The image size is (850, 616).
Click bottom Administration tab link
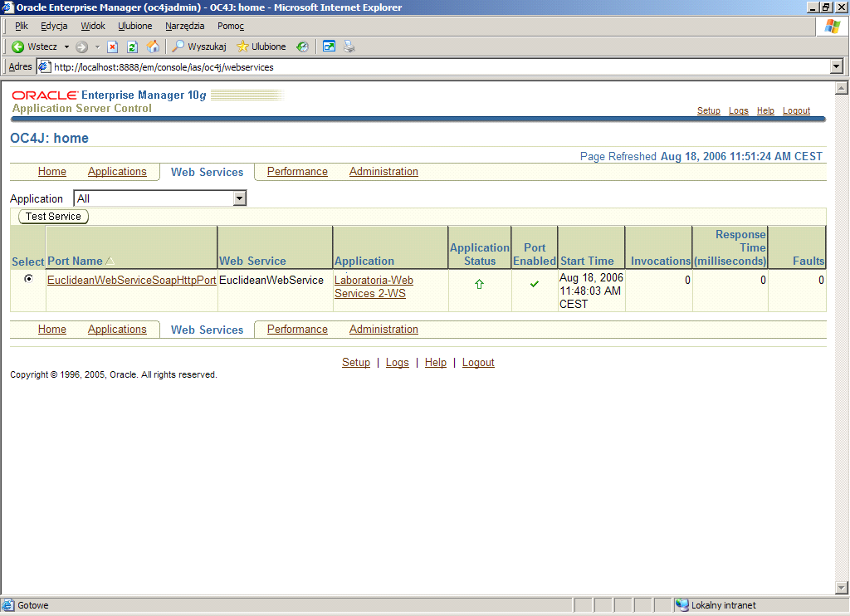point(383,329)
